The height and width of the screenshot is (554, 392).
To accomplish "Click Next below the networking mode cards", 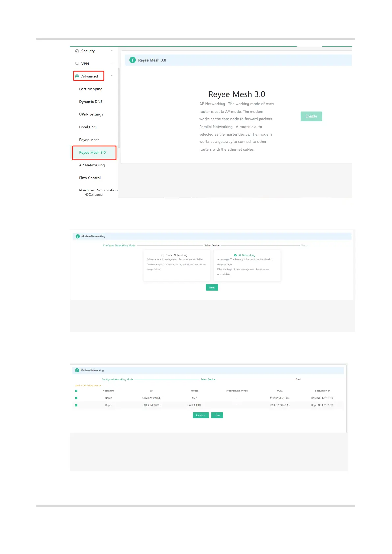I will coord(212,288).
